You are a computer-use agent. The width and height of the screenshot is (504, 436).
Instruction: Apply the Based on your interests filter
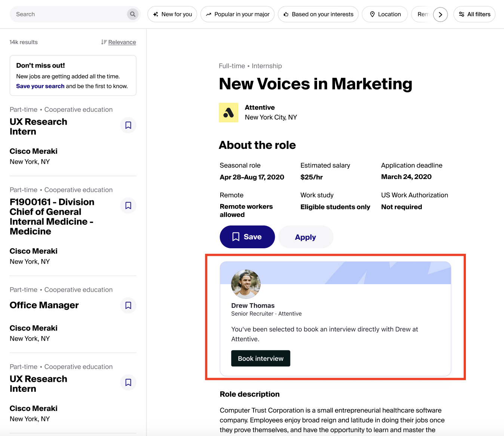pyautogui.click(x=318, y=14)
